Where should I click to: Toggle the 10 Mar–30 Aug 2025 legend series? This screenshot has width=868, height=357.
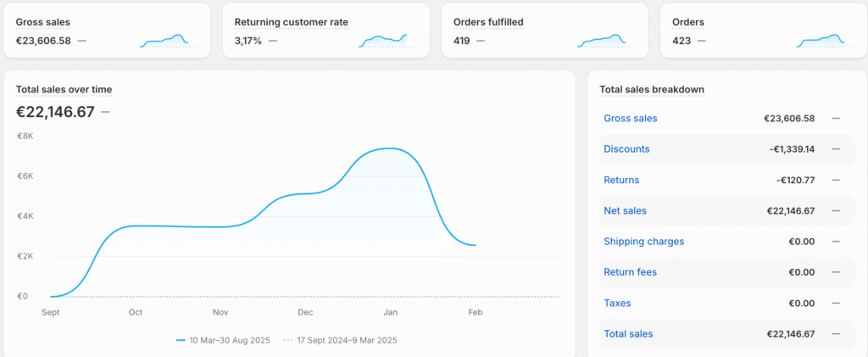pos(223,340)
